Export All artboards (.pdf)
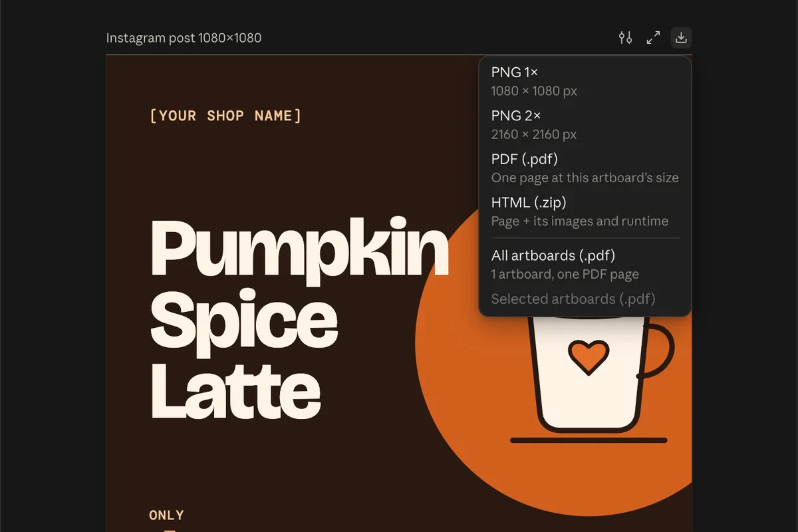 585,265
